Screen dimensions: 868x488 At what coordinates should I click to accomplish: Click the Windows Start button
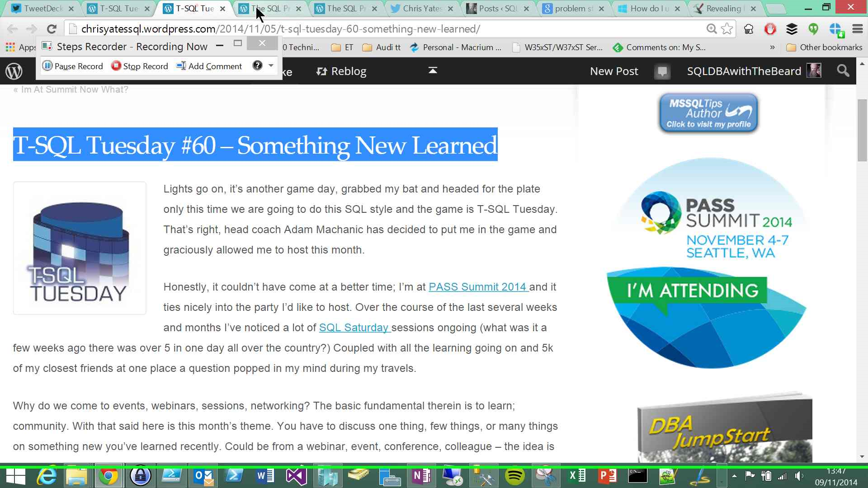point(15,477)
